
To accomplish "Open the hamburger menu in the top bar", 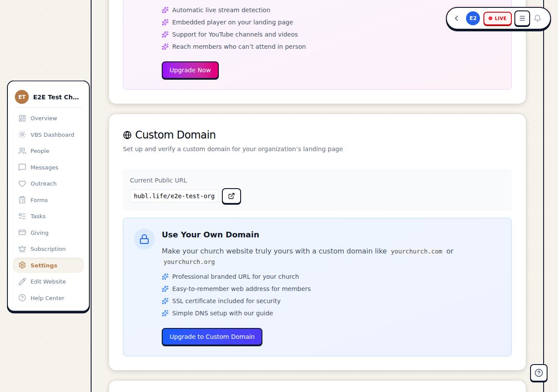I will (x=522, y=18).
